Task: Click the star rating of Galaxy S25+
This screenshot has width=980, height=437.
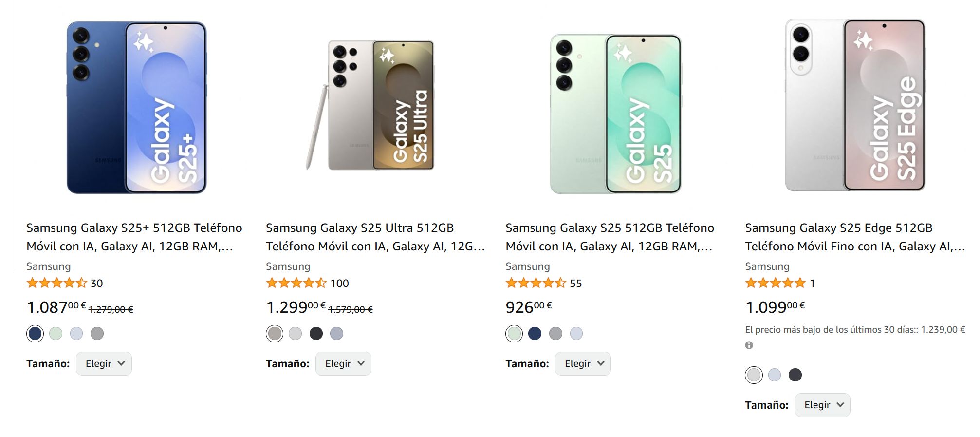Action: pos(56,283)
